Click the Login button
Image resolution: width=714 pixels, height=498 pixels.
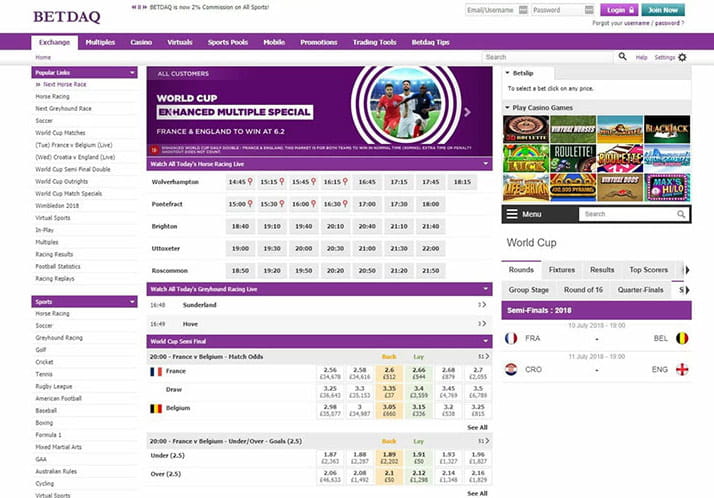[x=619, y=10]
